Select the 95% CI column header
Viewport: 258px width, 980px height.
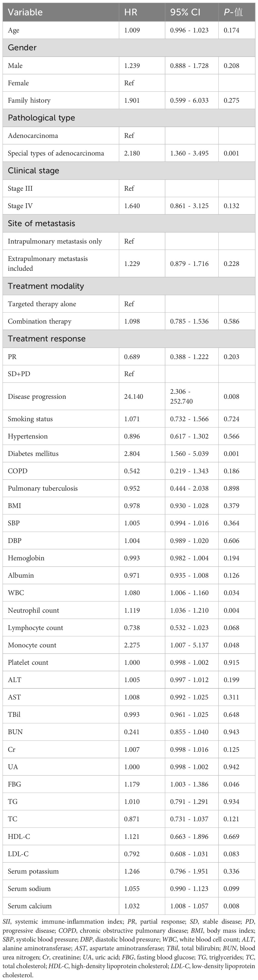point(185,12)
